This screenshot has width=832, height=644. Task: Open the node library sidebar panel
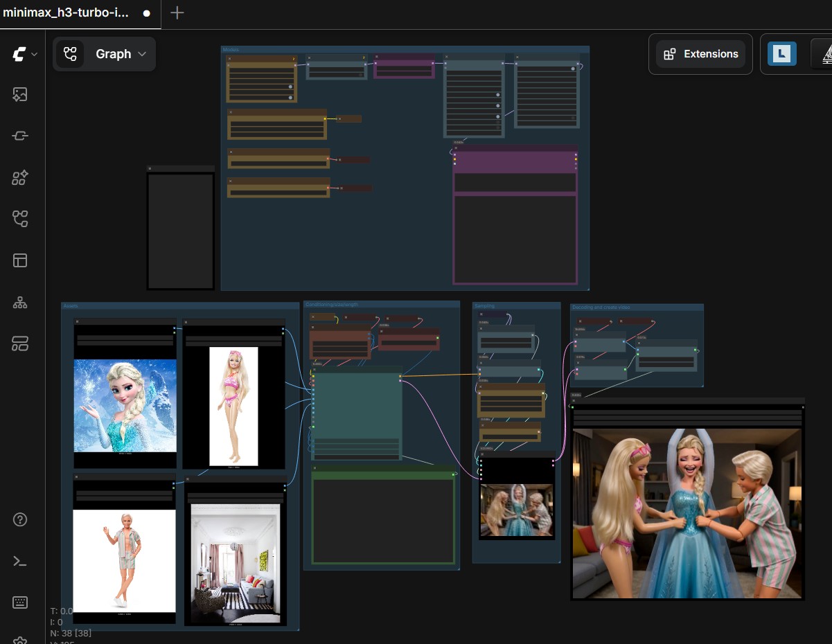point(20,136)
